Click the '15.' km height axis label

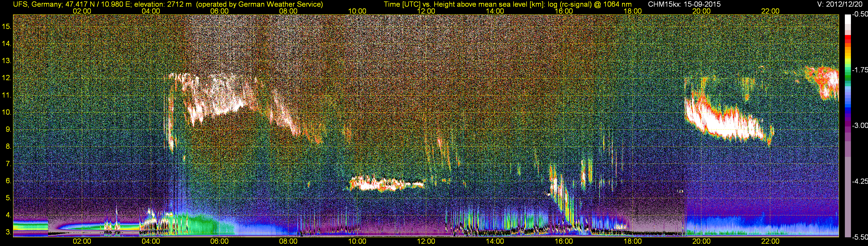point(7,27)
